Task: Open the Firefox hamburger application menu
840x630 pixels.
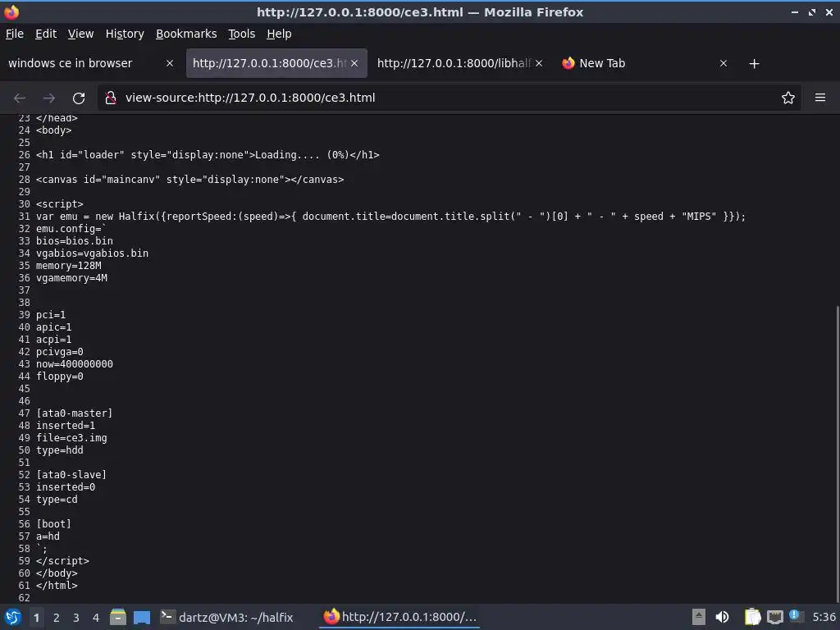Action: coord(819,98)
